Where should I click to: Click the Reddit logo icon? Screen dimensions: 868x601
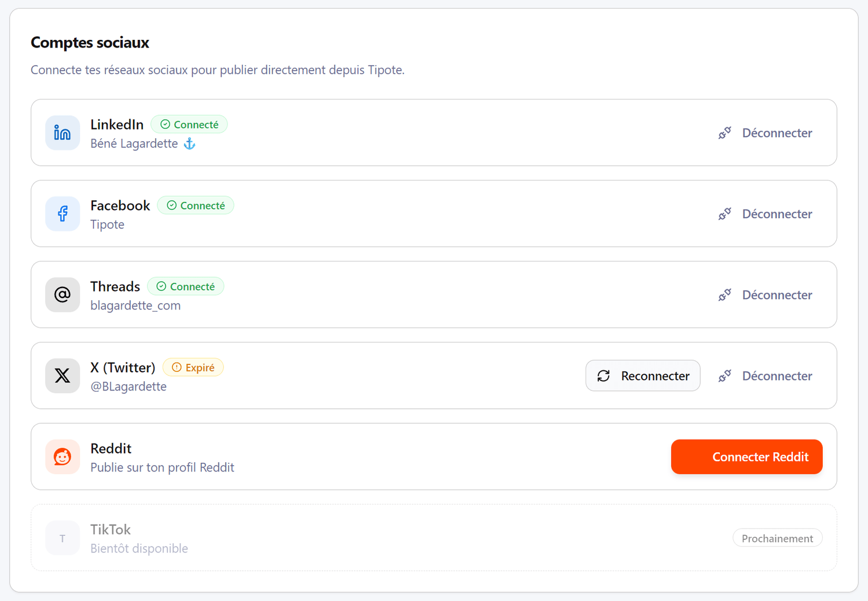[62, 457]
